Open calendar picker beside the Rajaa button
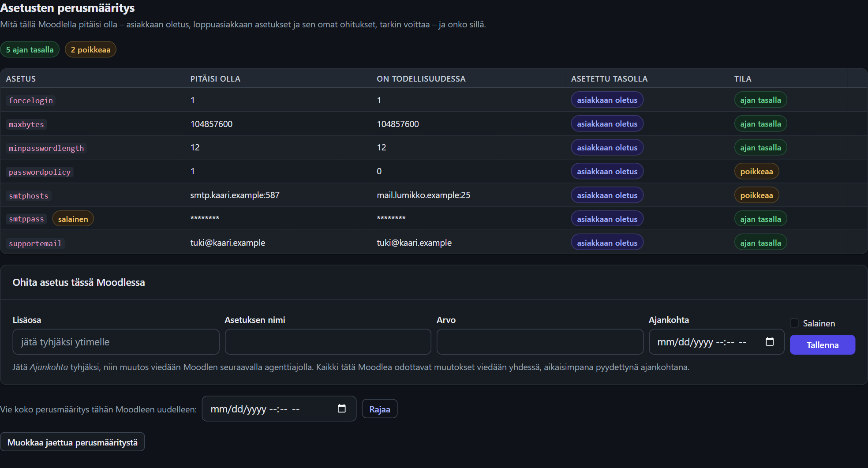Image resolution: width=868 pixels, height=468 pixels. pos(341,409)
